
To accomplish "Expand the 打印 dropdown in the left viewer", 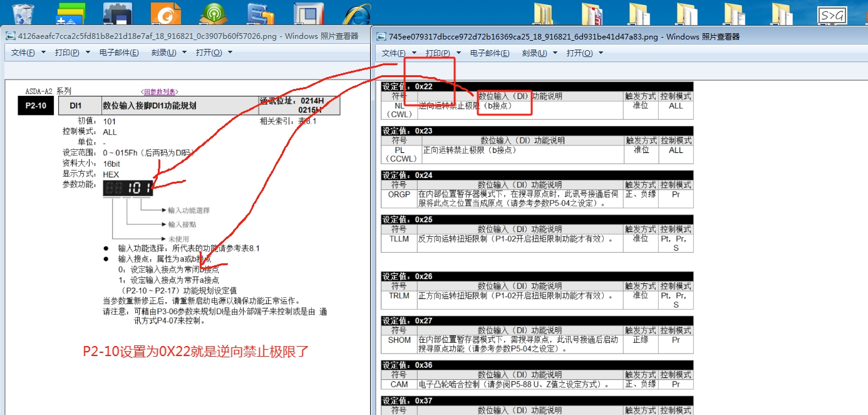I will [88, 53].
